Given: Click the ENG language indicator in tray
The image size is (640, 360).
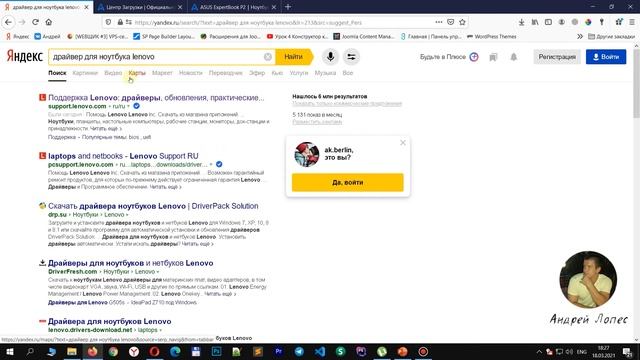Looking at the screenshot, I should tap(582, 352).
